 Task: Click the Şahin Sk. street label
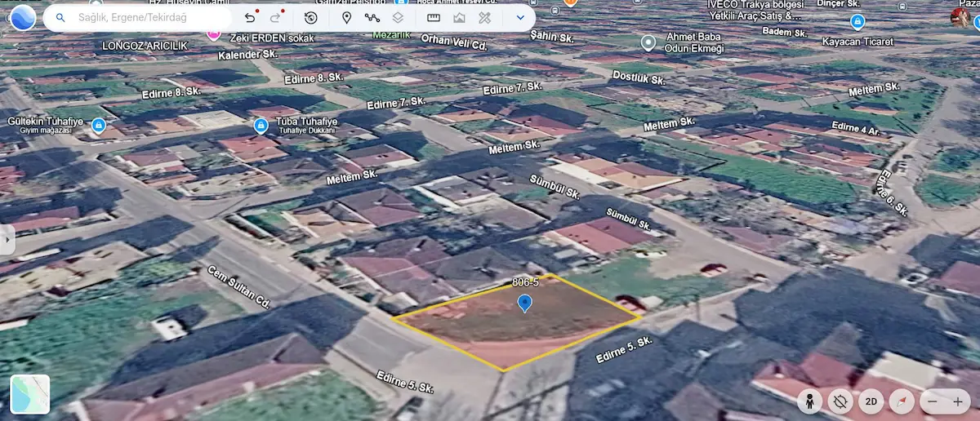click(x=553, y=37)
